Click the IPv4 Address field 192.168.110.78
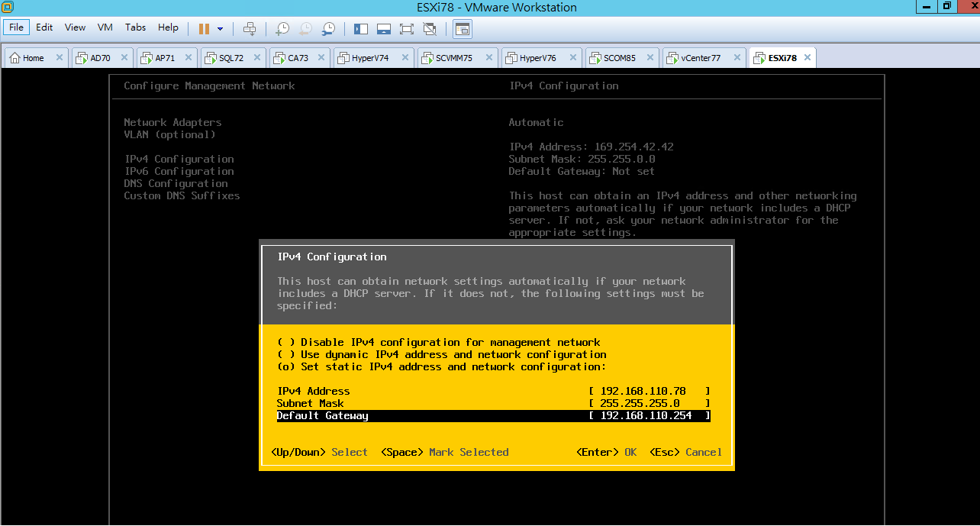 (650, 392)
